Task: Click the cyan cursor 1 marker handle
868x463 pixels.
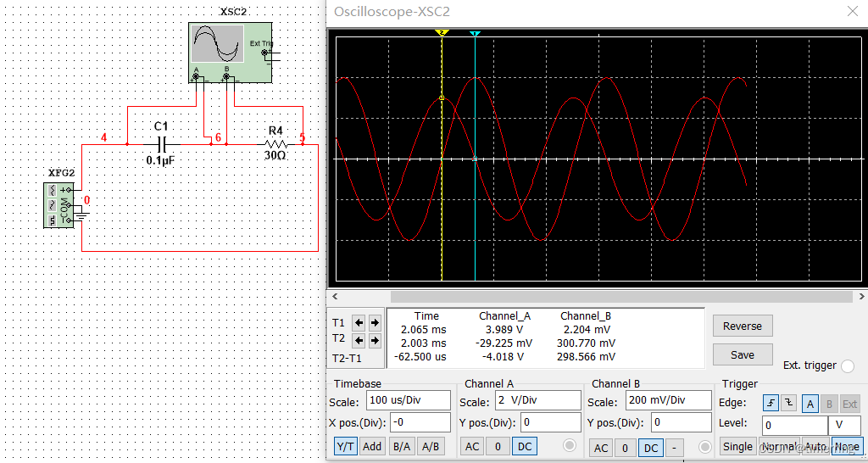Action: (x=475, y=34)
